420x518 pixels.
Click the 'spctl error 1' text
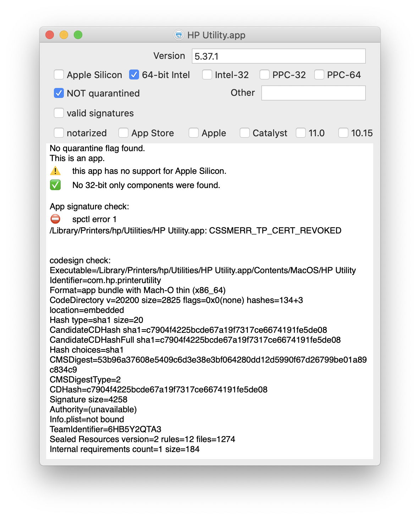94,219
